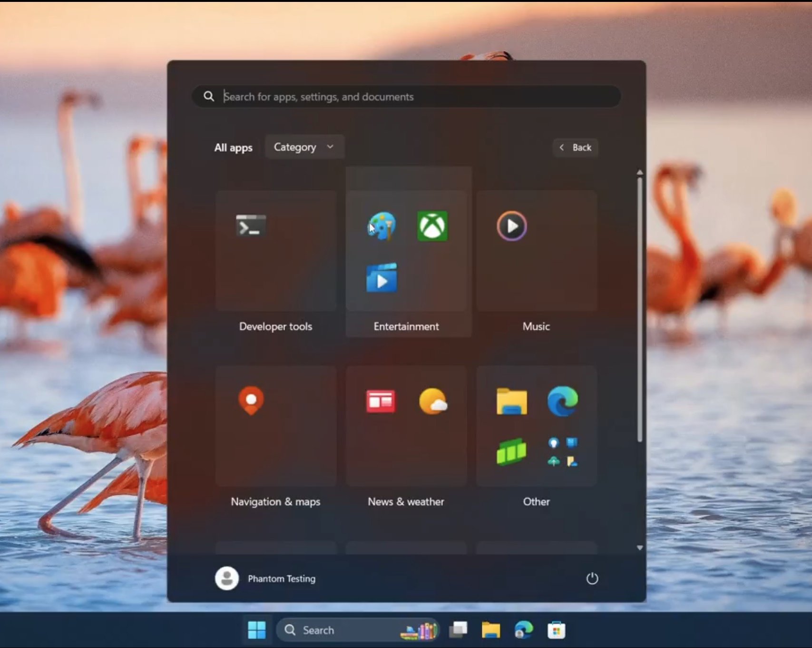The image size is (812, 648).
Task: Click the Music category label
Action: (x=536, y=326)
